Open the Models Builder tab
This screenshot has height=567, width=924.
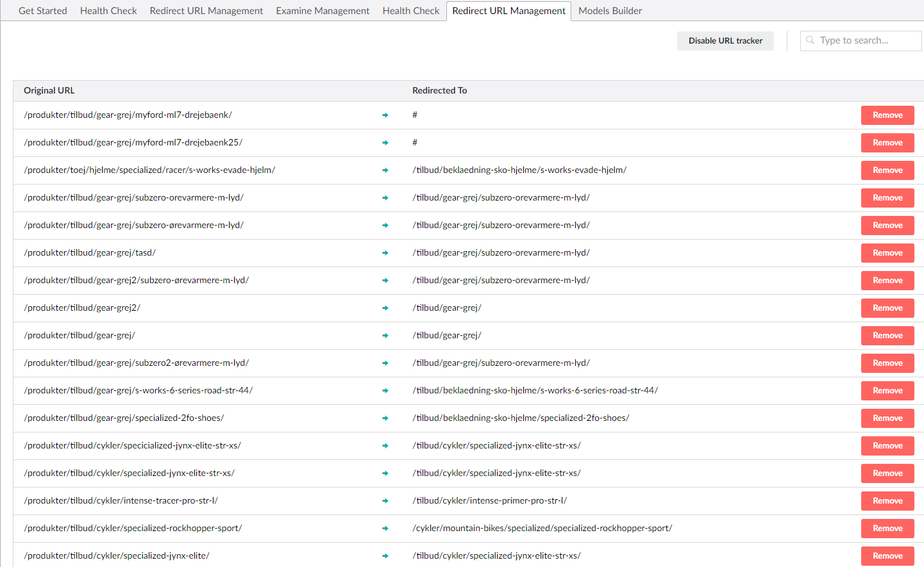click(610, 11)
